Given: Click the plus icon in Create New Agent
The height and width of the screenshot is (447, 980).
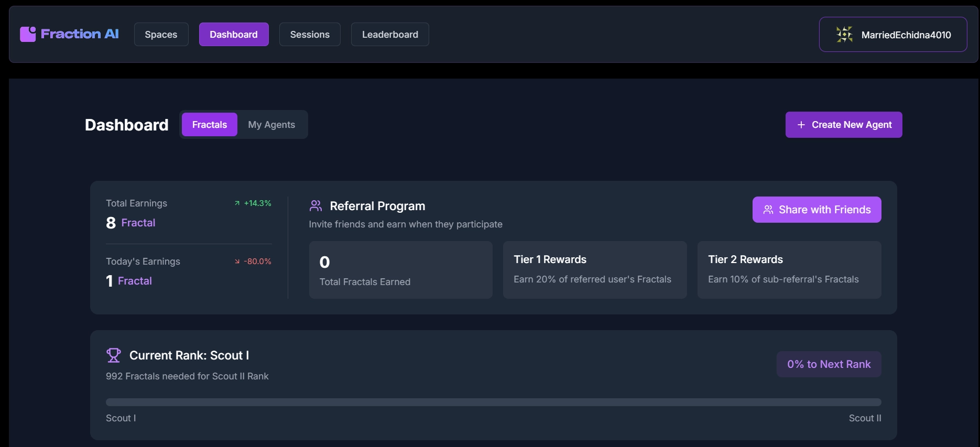Looking at the screenshot, I should tap(801, 125).
